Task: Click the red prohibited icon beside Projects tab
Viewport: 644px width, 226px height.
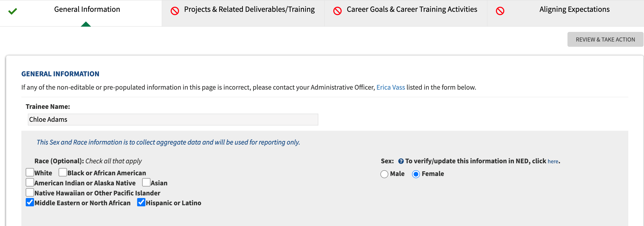Action: (175, 11)
